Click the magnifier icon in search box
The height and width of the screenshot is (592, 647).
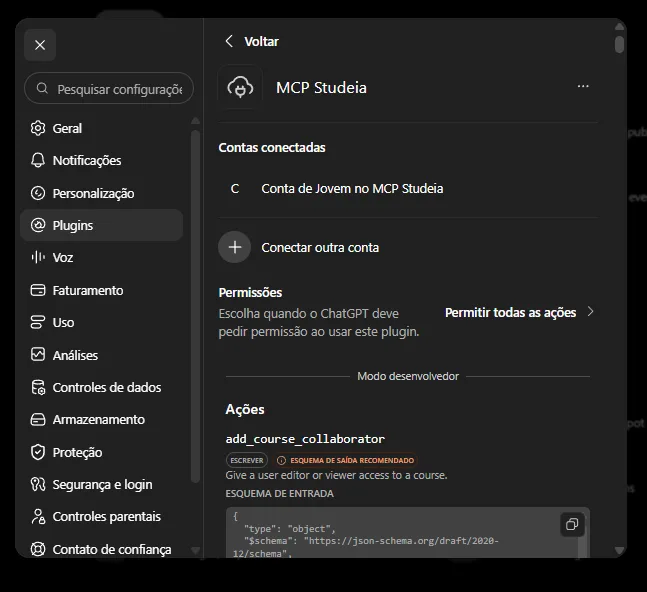click(42, 88)
